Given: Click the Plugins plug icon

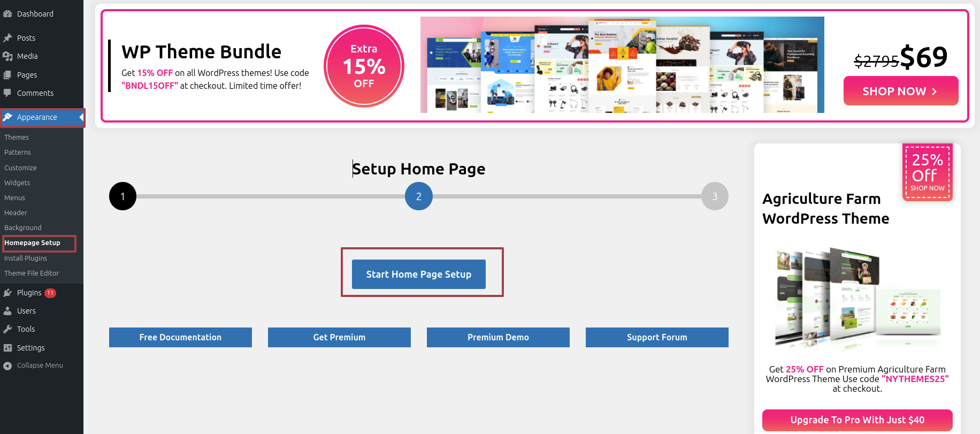Looking at the screenshot, I should (7, 293).
